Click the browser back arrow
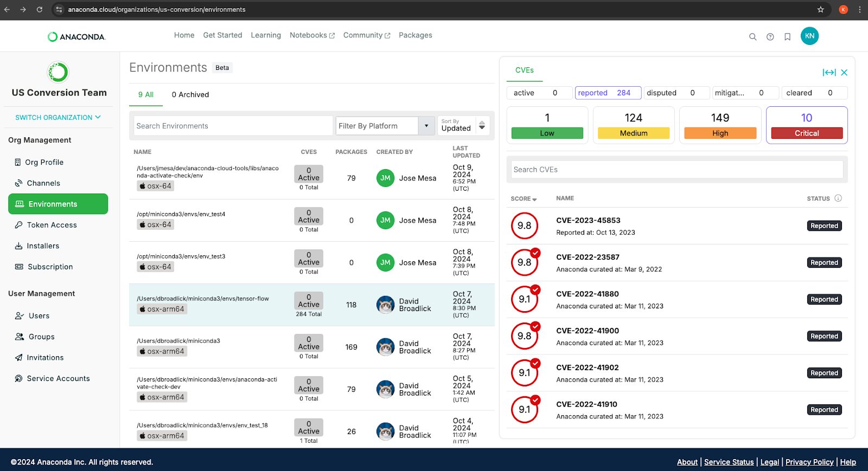This screenshot has width=868, height=471. point(7,9)
